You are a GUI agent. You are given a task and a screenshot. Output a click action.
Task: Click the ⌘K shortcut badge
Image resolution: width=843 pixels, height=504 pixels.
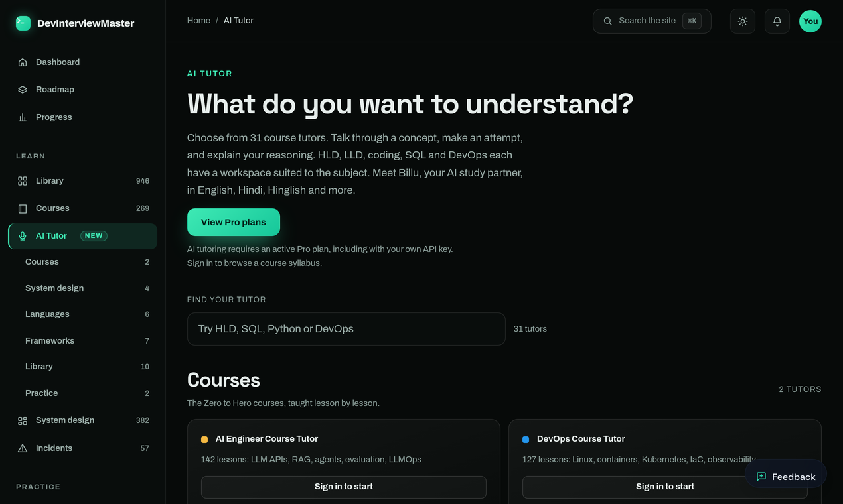692,21
